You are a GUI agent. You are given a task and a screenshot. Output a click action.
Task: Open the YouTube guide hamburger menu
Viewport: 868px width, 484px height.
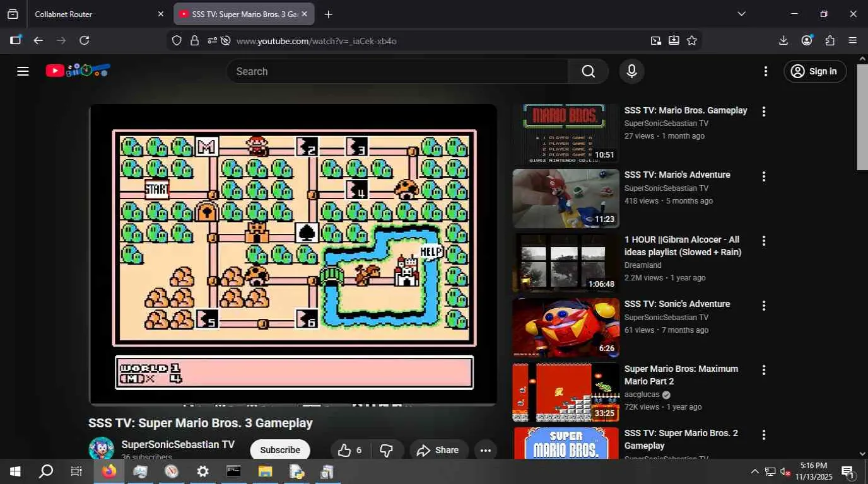tap(23, 71)
